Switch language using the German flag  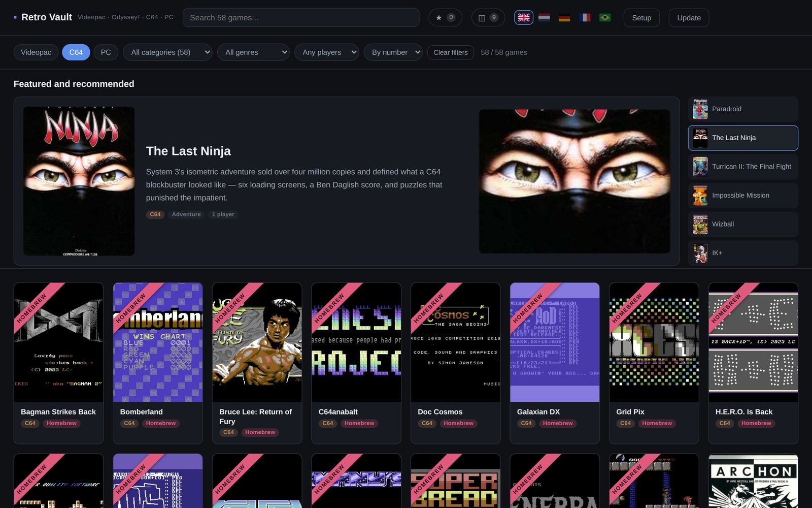(564, 18)
